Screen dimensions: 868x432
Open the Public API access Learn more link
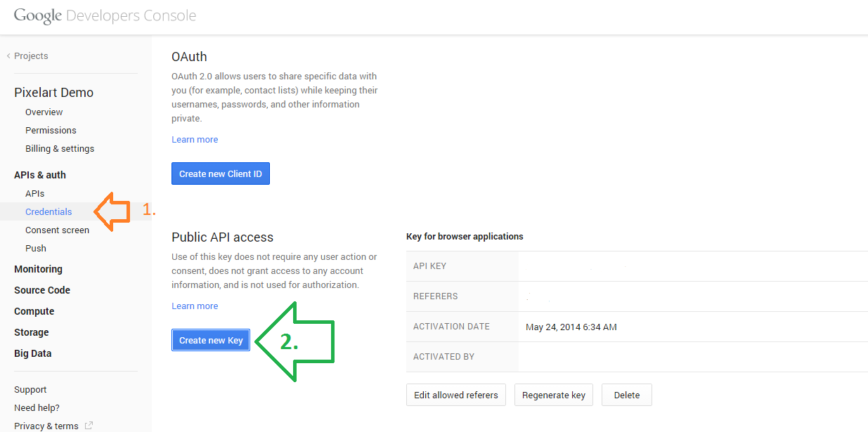click(x=195, y=306)
